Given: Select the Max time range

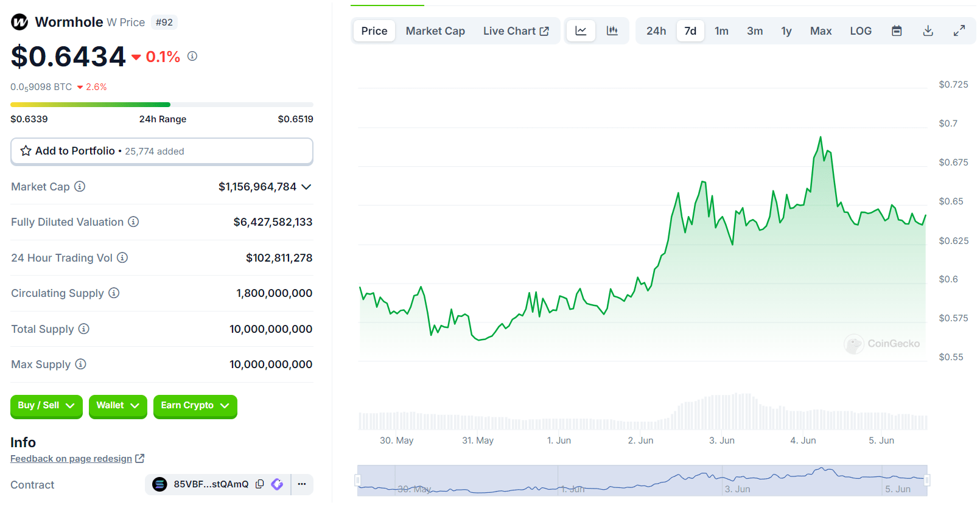Looking at the screenshot, I should pos(821,31).
